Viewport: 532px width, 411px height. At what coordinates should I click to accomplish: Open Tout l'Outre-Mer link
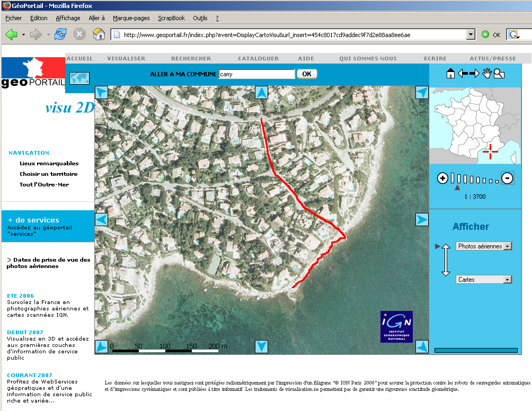[44, 184]
